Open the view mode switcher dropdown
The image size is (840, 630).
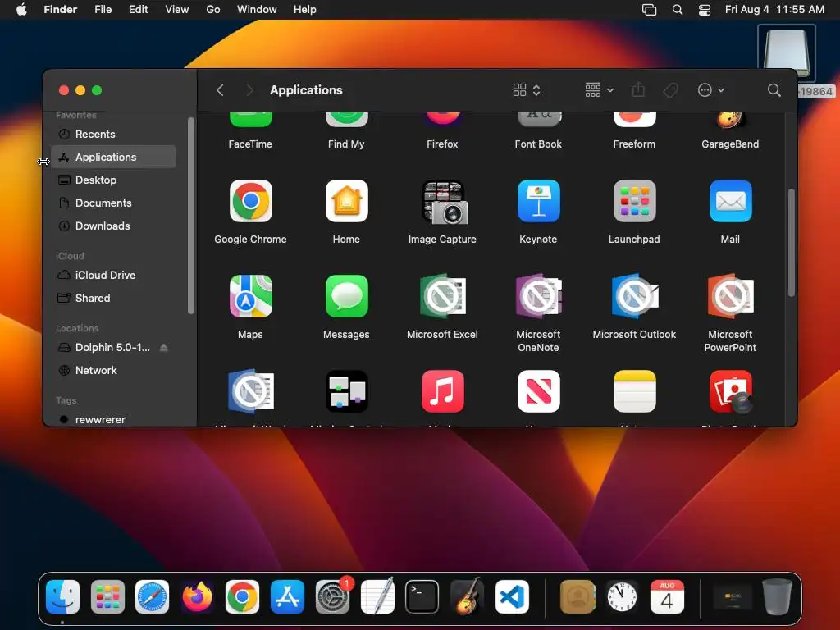[x=527, y=90]
